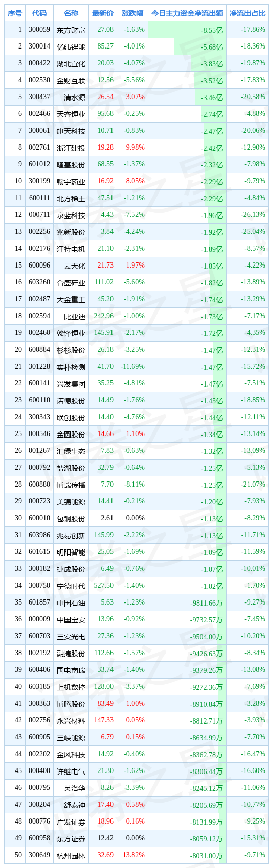The width and height of the screenshot is (269, 868).
Task: Click the -11.69% change for 实朴检测
Action: [x=132, y=367]
